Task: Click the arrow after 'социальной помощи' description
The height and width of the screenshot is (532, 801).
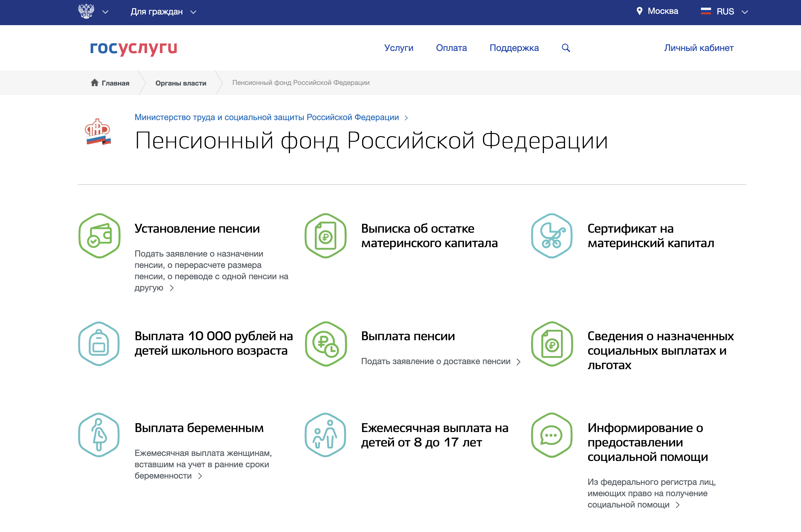Action: coord(677,505)
